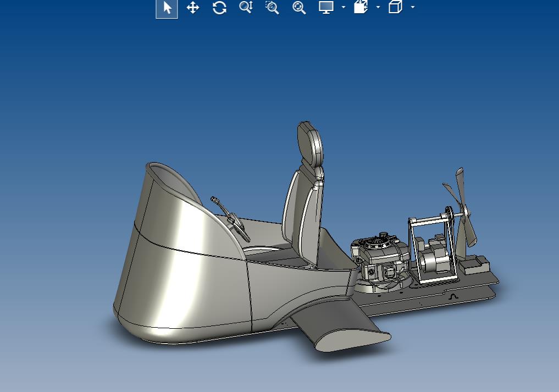The width and height of the screenshot is (559, 392).
Task: Click the view orientation cube icon
Action: [x=395, y=7]
